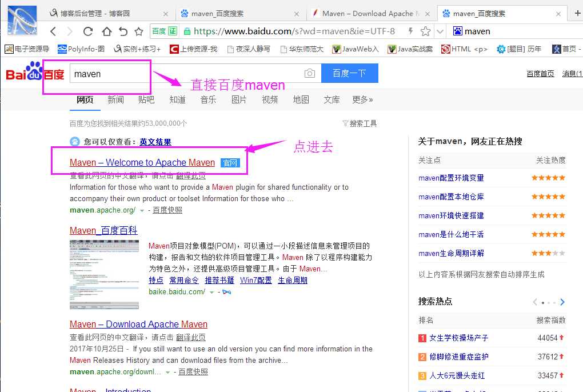Go to previous page of 搜索热点
The image size is (583, 392).
pyautogui.click(x=534, y=302)
